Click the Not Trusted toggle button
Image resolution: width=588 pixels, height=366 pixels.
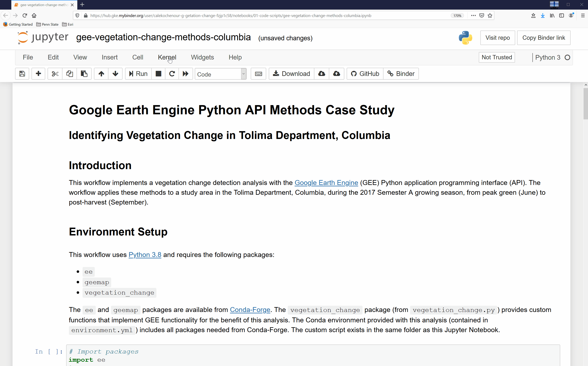pyautogui.click(x=497, y=57)
